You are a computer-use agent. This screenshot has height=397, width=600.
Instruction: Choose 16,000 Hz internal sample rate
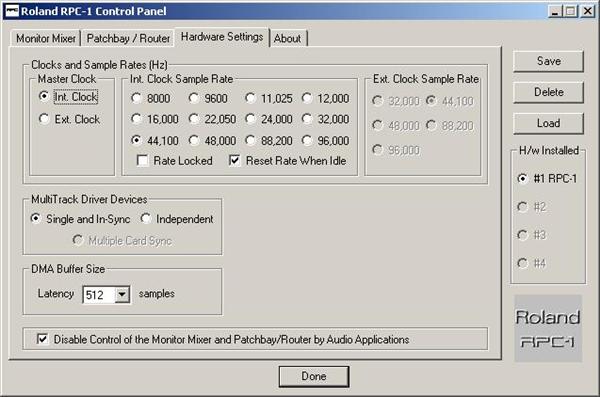pyautogui.click(x=155, y=119)
